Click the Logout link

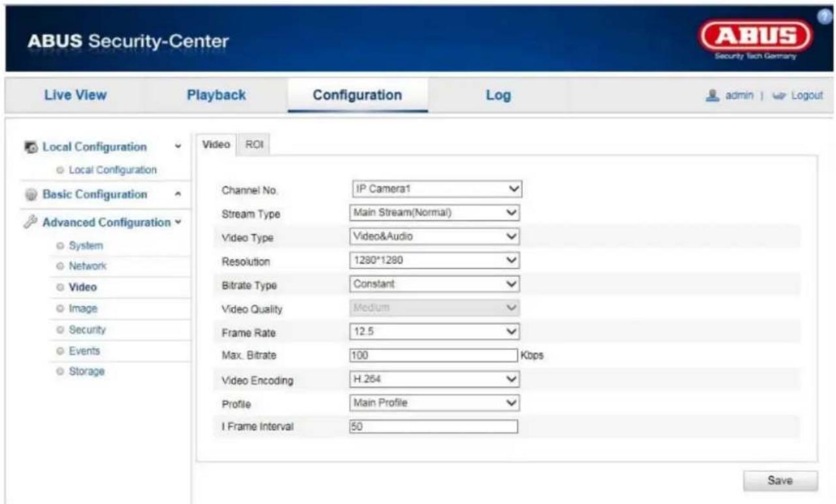(807, 95)
